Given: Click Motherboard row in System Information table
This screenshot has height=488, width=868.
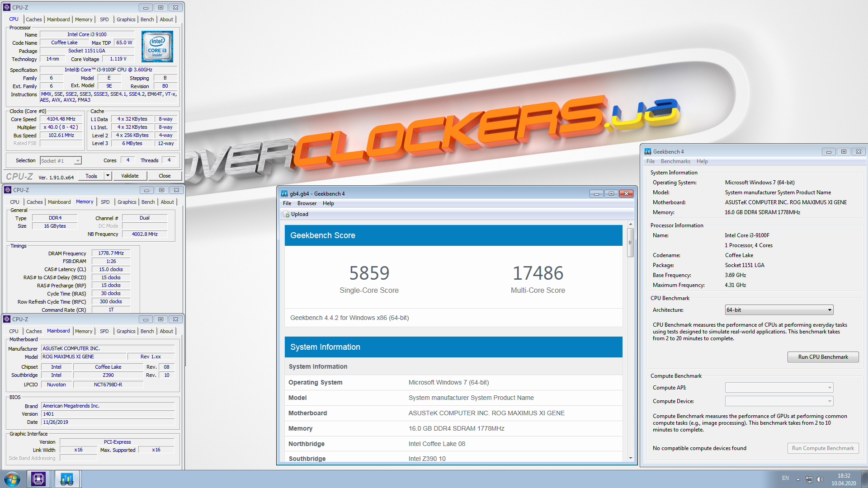Looking at the screenshot, I should tap(453, 413).
